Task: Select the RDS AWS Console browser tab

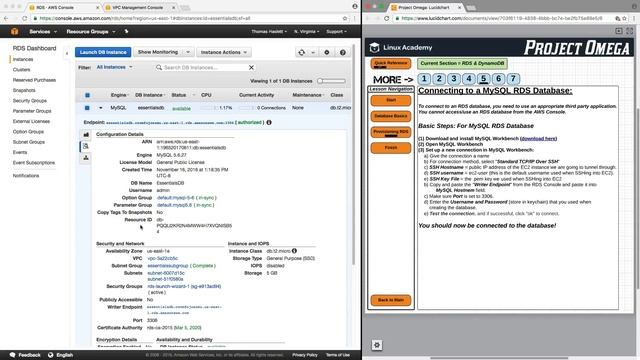Action: (63, 7)
